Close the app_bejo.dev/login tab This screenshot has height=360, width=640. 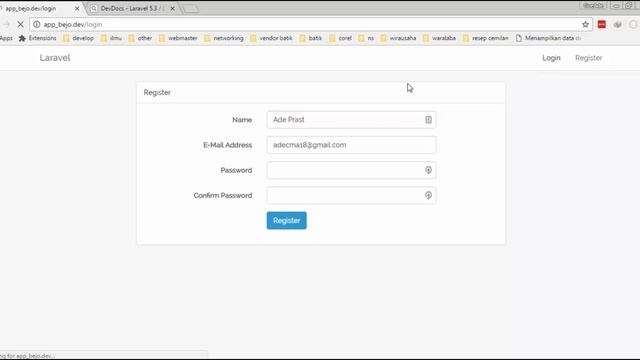point(77,8)
